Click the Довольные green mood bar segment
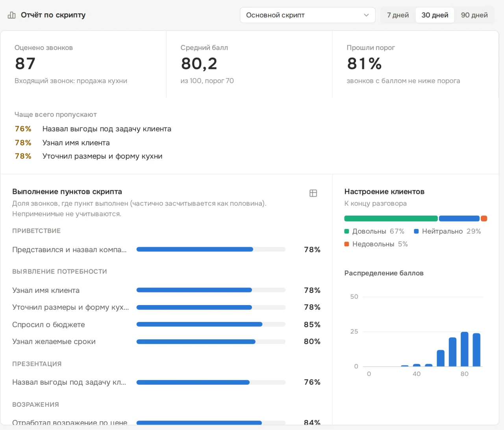504x430 pixels. pyautogui.click(x=391, y=218)
